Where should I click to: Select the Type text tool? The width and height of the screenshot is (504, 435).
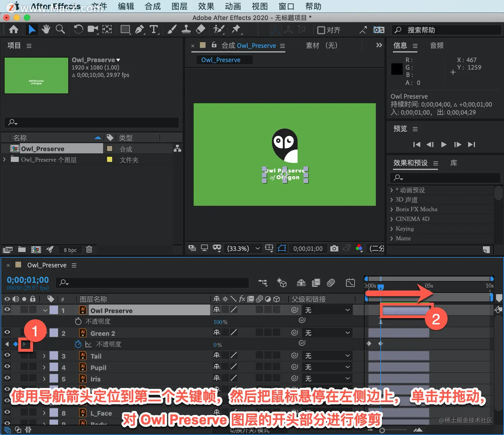(x=154, y=30)
